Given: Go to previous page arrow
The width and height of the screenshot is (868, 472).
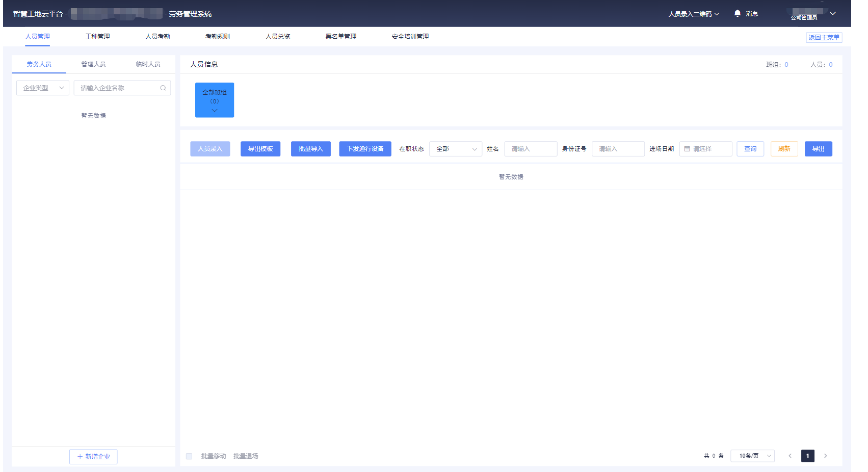Looking at the screenshot, I should [790, 456].
